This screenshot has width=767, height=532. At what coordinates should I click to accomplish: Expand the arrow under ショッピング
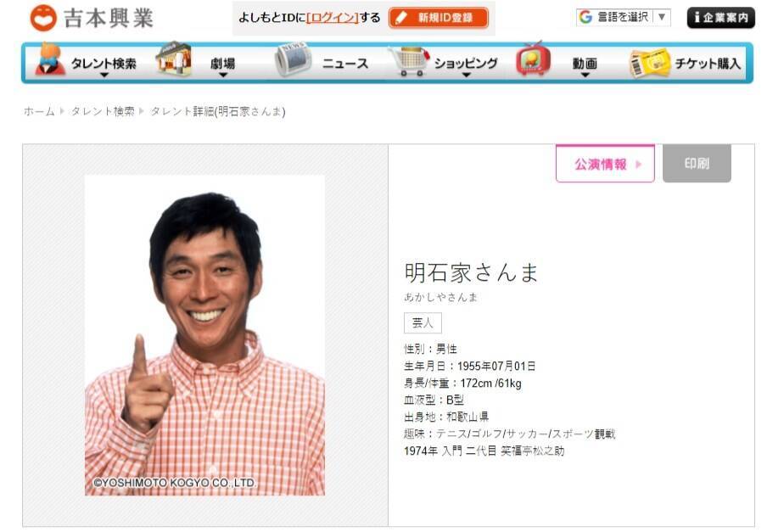[x=466, y=75]
